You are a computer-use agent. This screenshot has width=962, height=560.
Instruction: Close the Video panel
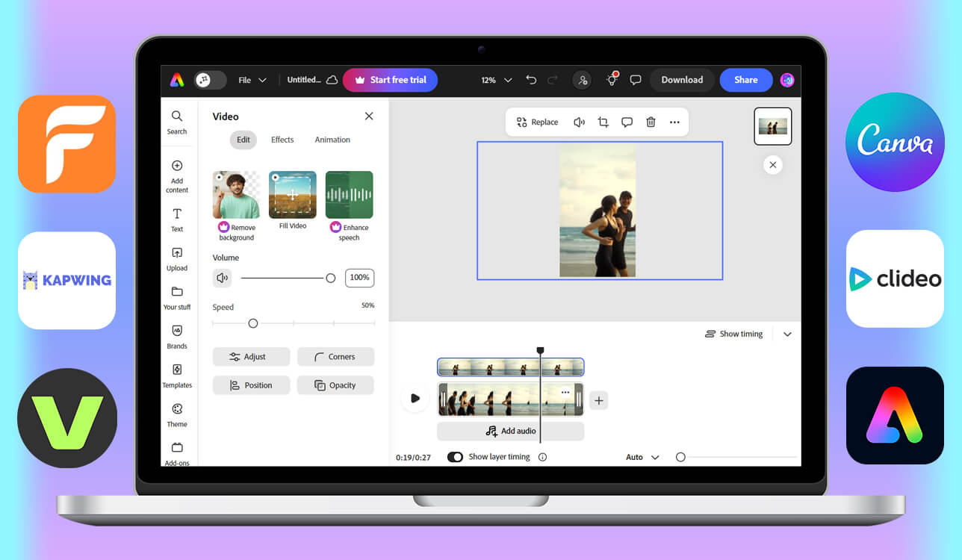point(369,116)
